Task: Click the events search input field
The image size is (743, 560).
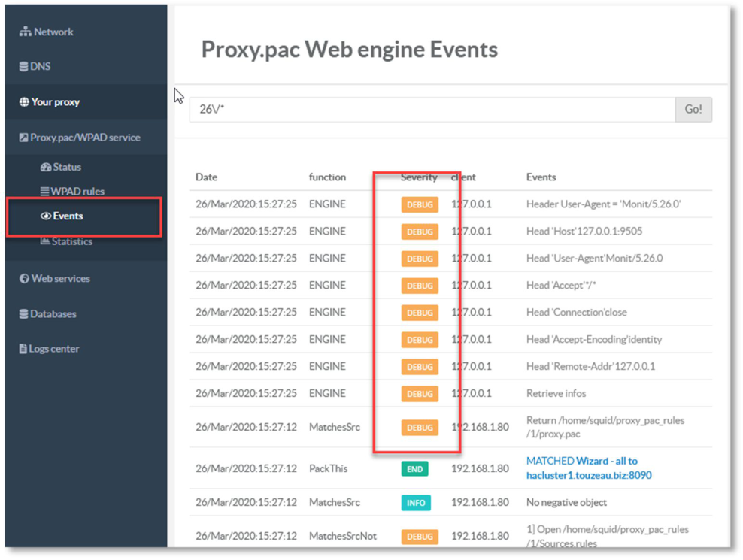Action: 432,110
